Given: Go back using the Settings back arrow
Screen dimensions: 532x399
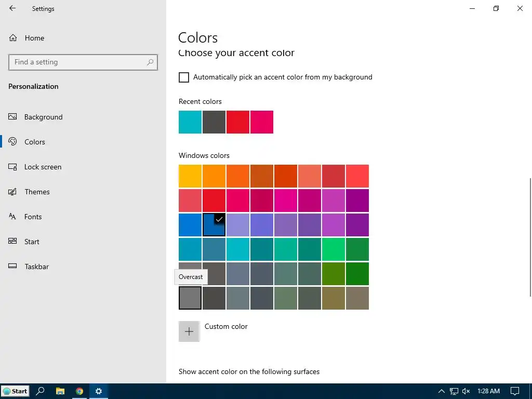Looking at the screenshot, I should click(x=12, y=8).
